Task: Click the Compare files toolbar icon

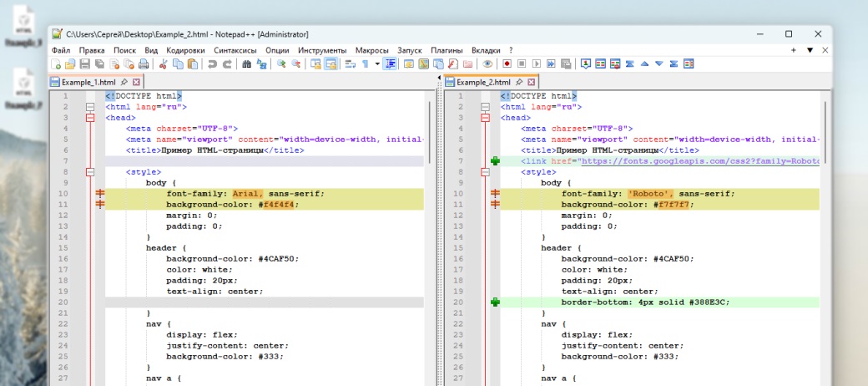Action: point(601,63)
